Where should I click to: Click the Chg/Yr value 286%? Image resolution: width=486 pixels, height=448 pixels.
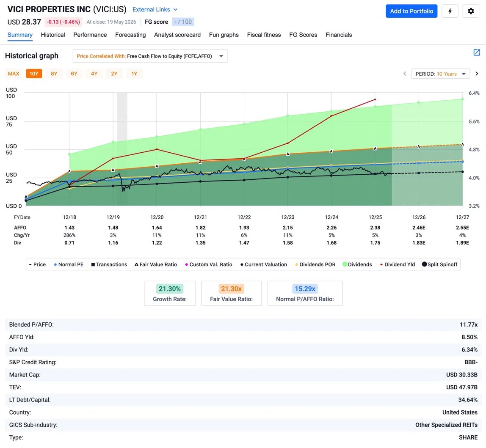coord(69,235)
